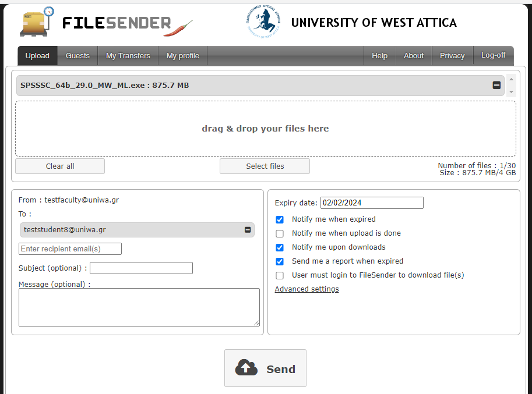Remove the SPSSSC exe file with minus icon
Image resolution: width=532 pixels, height=394 pixels.
[x=496, y=86]
